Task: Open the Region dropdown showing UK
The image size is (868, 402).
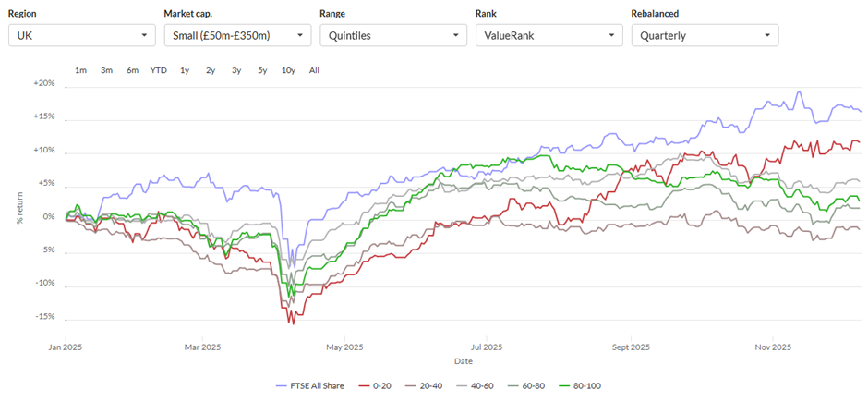Action: [82, 35]
